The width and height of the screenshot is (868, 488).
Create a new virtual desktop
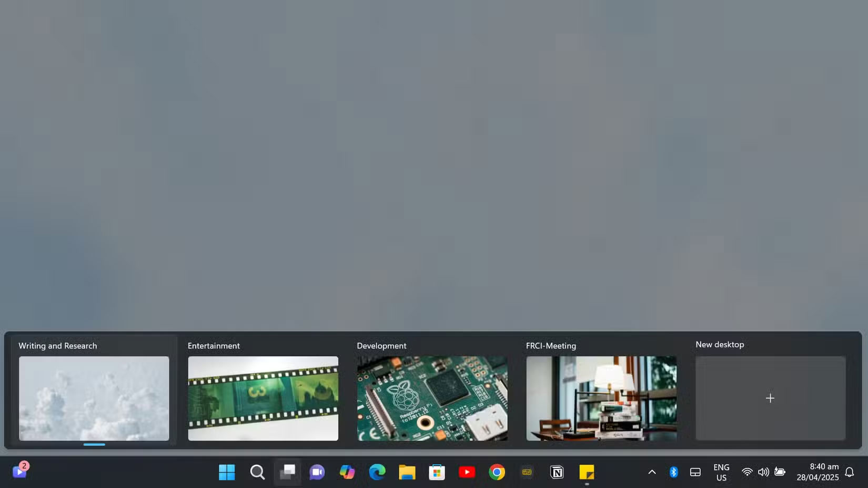770,399
